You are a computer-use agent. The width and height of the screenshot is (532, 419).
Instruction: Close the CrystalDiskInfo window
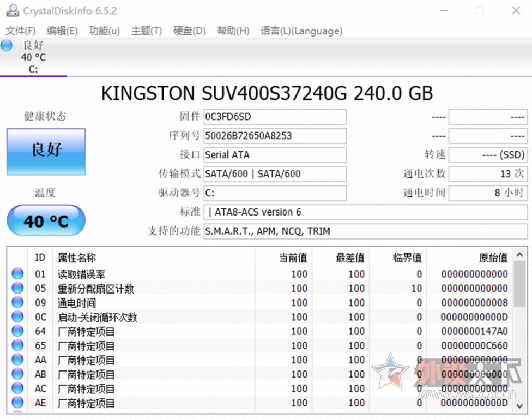516,10
